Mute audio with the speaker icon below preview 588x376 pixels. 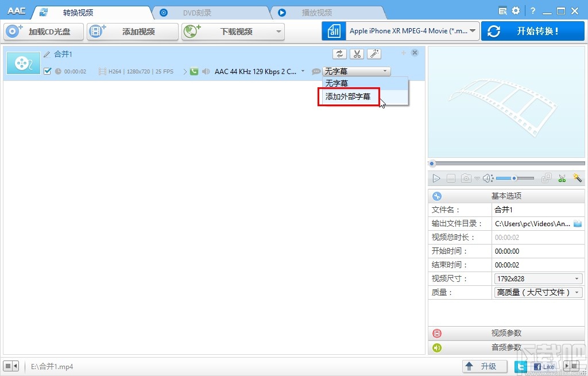(487, 178)
